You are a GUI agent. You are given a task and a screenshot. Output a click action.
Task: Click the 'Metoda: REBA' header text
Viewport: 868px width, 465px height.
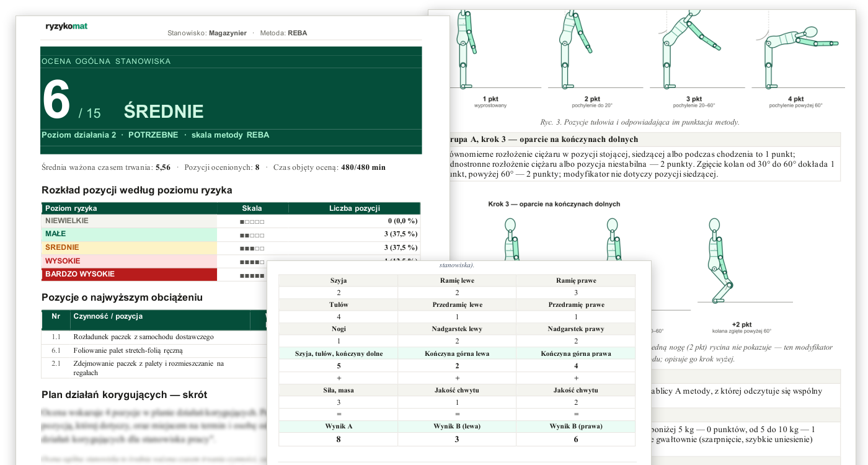(283, 33)
